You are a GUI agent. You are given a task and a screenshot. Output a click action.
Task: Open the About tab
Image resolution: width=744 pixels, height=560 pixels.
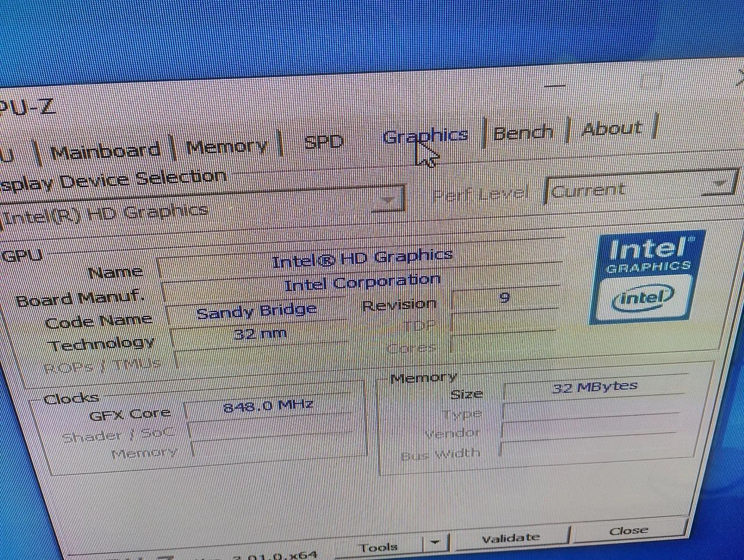[611, 128]
